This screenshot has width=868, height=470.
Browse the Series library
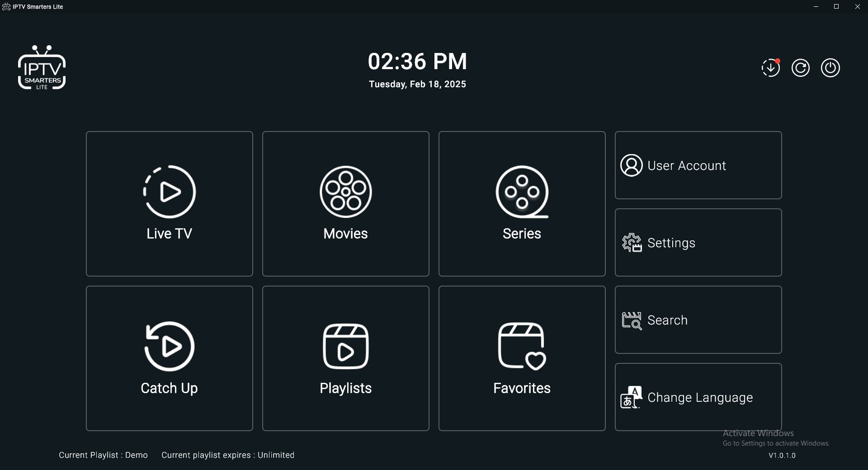coord(522,204)
